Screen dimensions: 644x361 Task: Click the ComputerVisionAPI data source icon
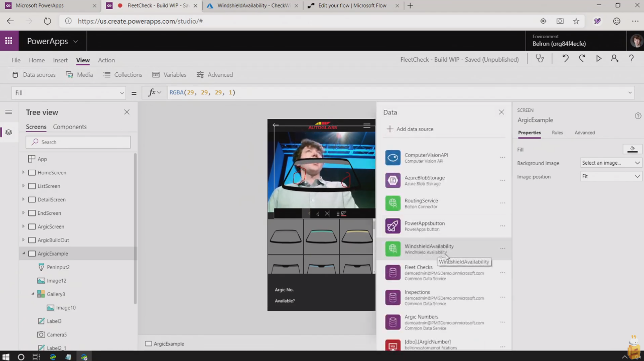393,158
